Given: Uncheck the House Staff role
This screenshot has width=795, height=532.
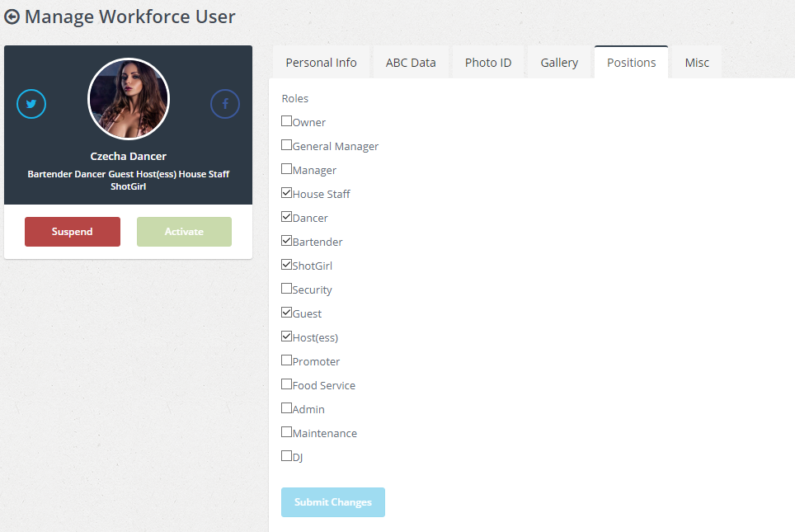Looking at the screenshot, I should (286, 193).
